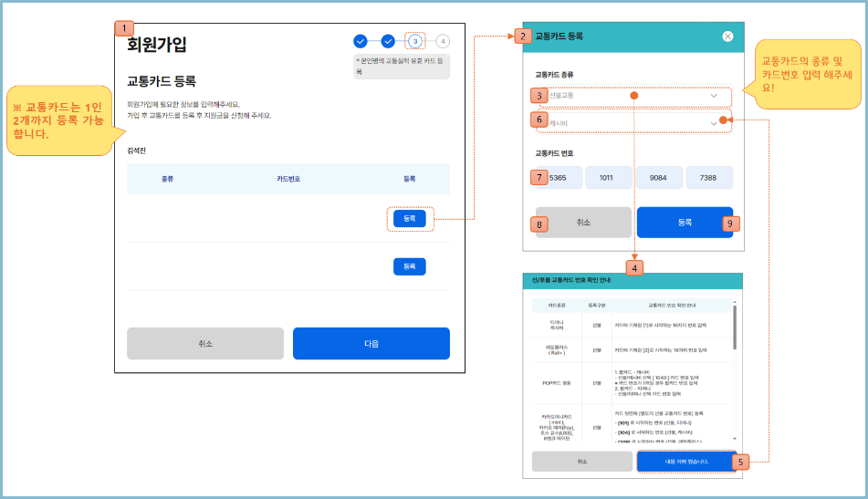868x499 pixels.
Task: Click card number field containing 5365
Action: click(559, 178)
